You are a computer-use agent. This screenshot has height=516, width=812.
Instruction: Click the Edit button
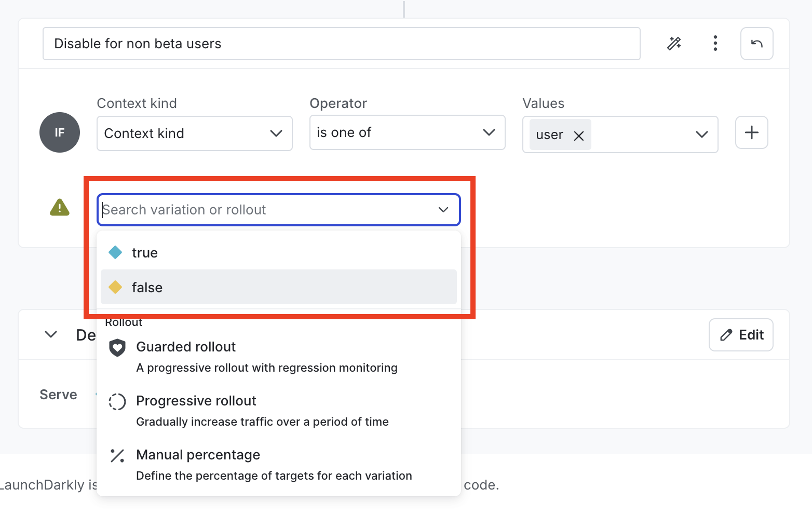[741, 335]
